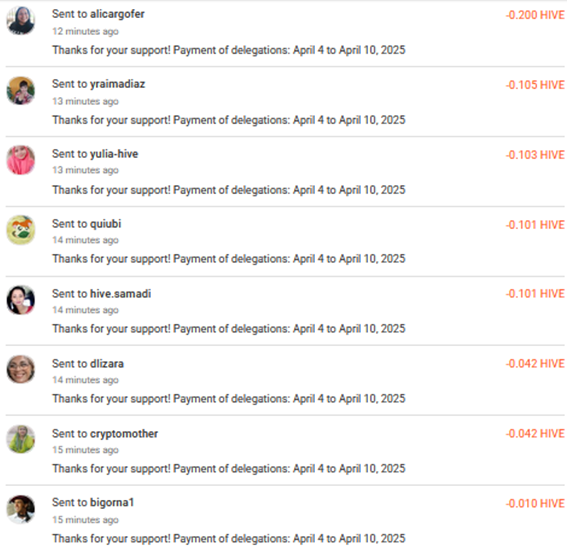The image size is (567, 549).
Task: Click the 12 minutes ago timestamp
Action: [85, 31]
